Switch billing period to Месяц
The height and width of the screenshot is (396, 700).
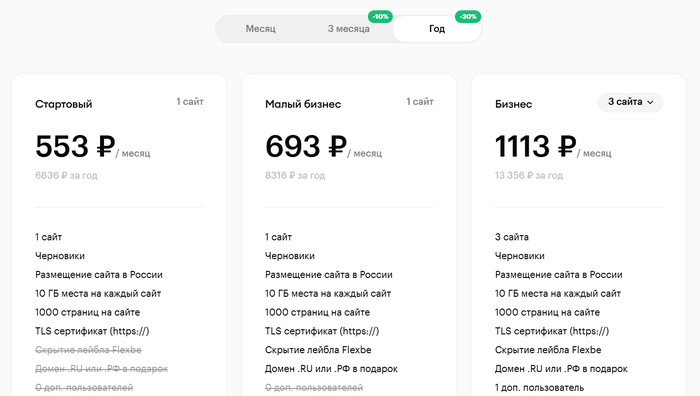[x=261, y=29]
